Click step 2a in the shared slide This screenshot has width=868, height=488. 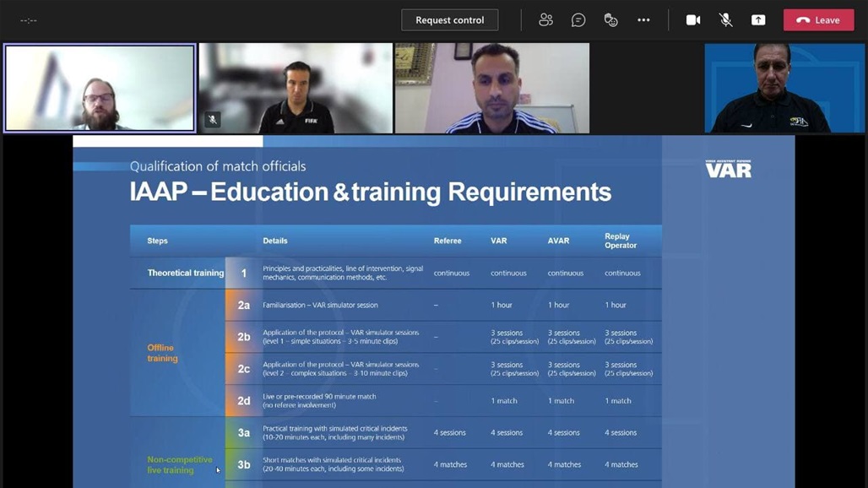(243, 305)
